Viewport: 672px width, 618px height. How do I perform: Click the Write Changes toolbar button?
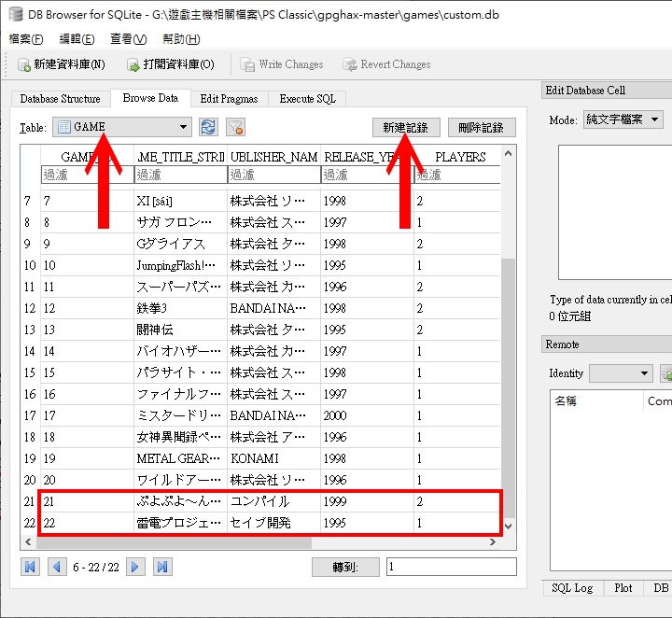tap(282, 64)
